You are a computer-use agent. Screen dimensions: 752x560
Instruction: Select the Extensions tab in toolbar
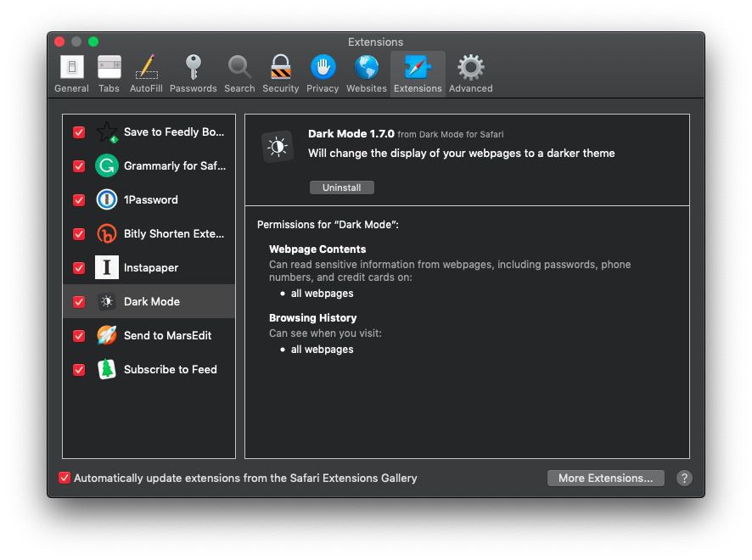coord(418,74)
